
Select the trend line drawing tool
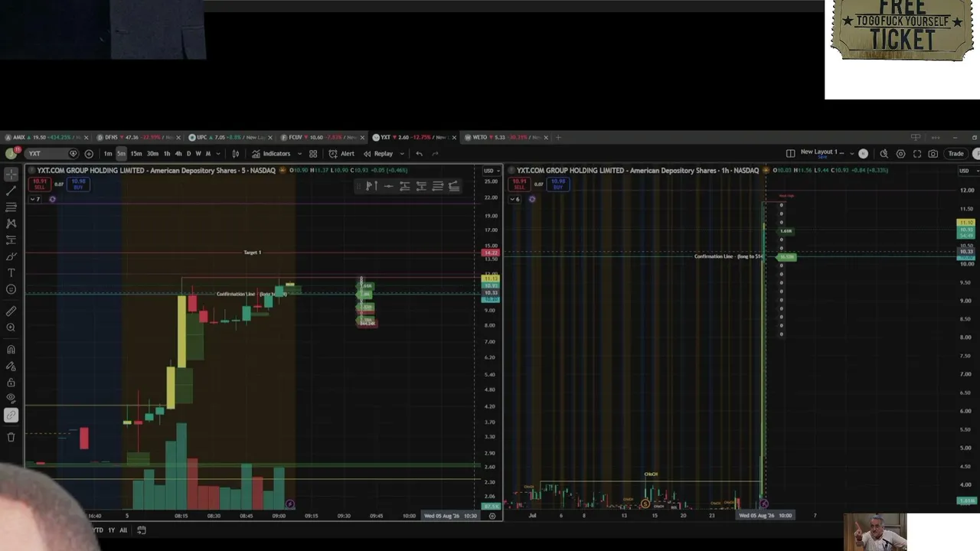click(x=11, y=191)
